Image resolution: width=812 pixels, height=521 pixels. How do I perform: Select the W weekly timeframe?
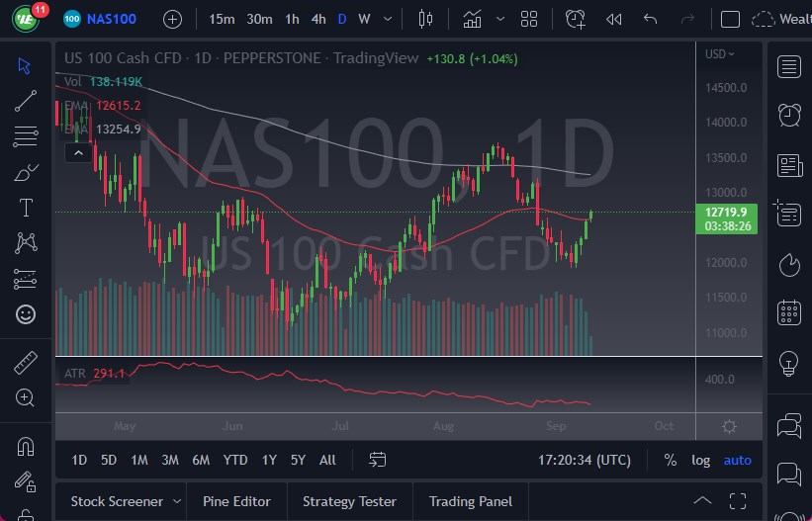coord(364,20)
